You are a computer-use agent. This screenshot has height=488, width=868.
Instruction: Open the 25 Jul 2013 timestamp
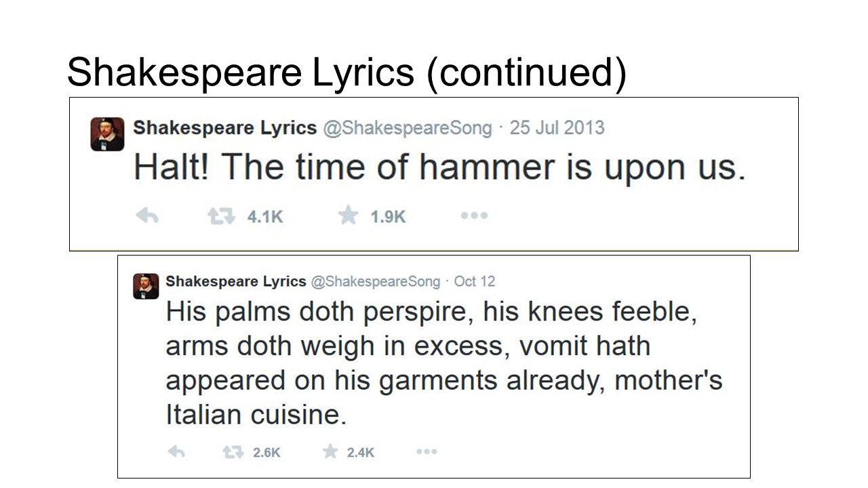click(x=557, y=127)
